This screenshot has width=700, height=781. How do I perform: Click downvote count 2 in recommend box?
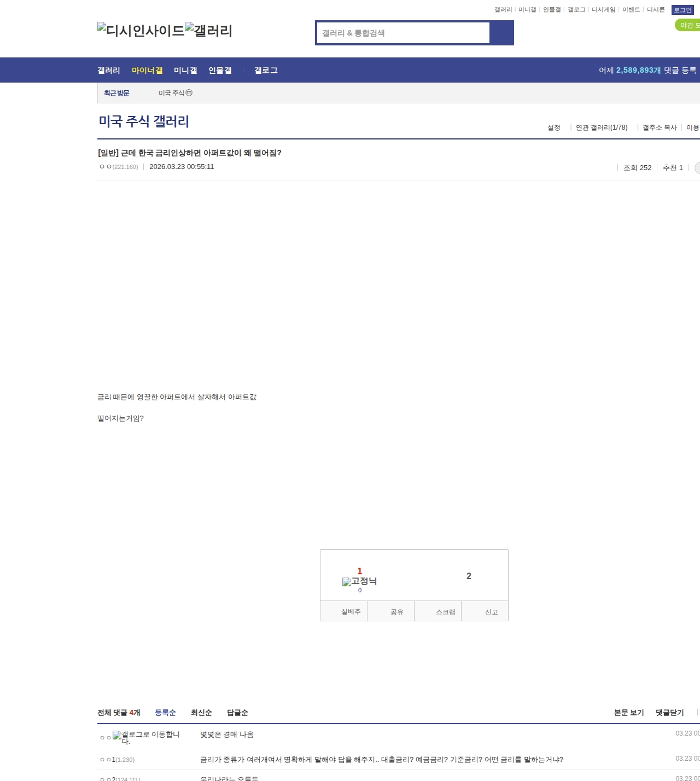click(x=469, y=576)
